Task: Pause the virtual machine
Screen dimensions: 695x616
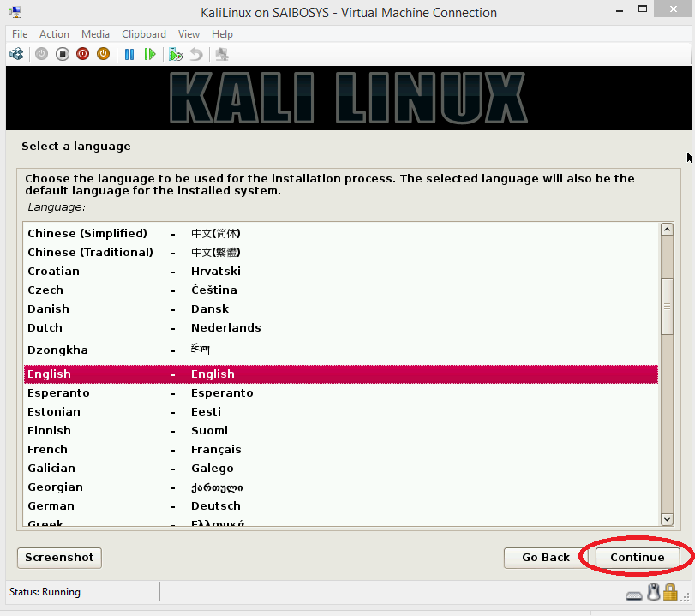Action: [129, 55]
